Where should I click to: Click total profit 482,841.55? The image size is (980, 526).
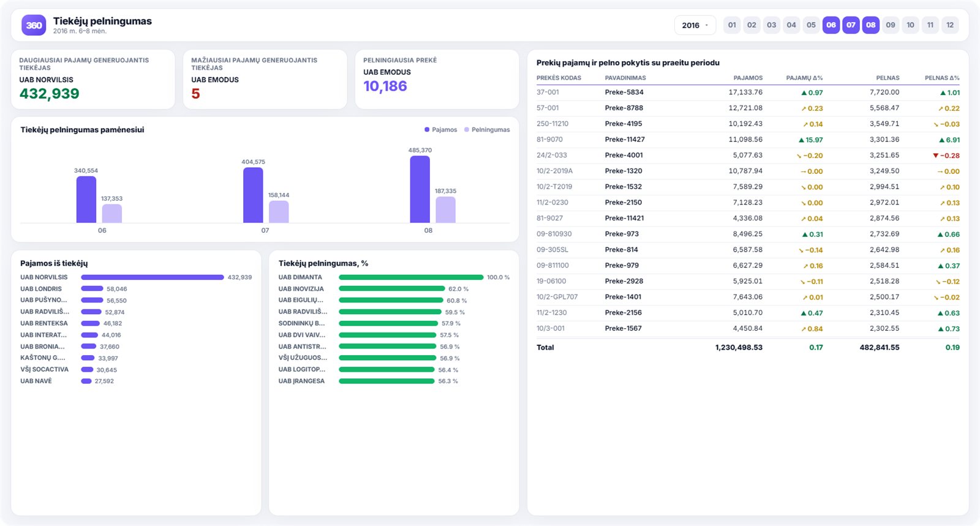click(x=880, y=347)
